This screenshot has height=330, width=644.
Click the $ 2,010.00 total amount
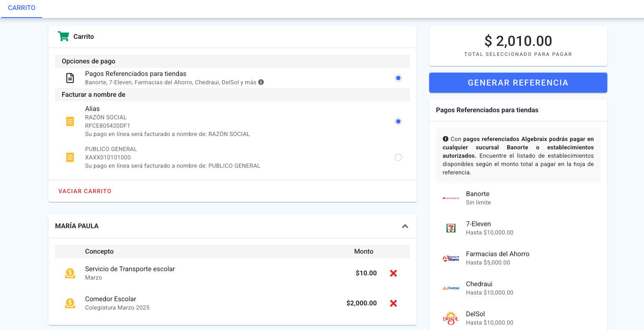518,41
